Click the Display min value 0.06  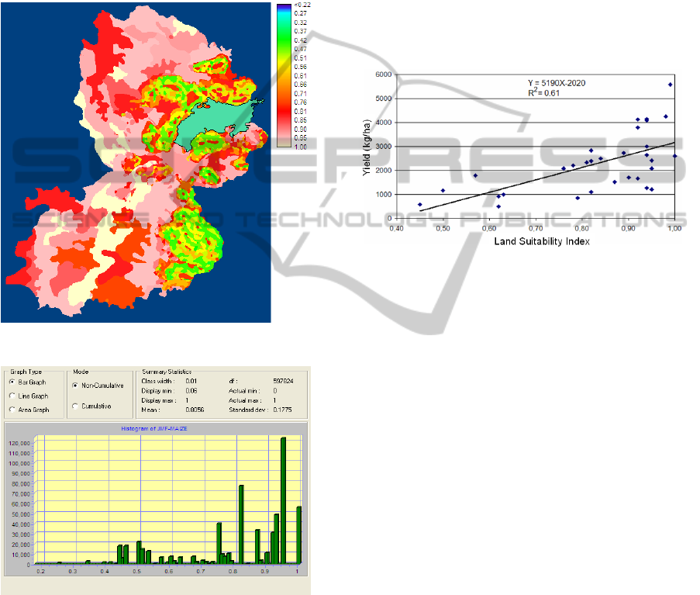click(191, 389)
